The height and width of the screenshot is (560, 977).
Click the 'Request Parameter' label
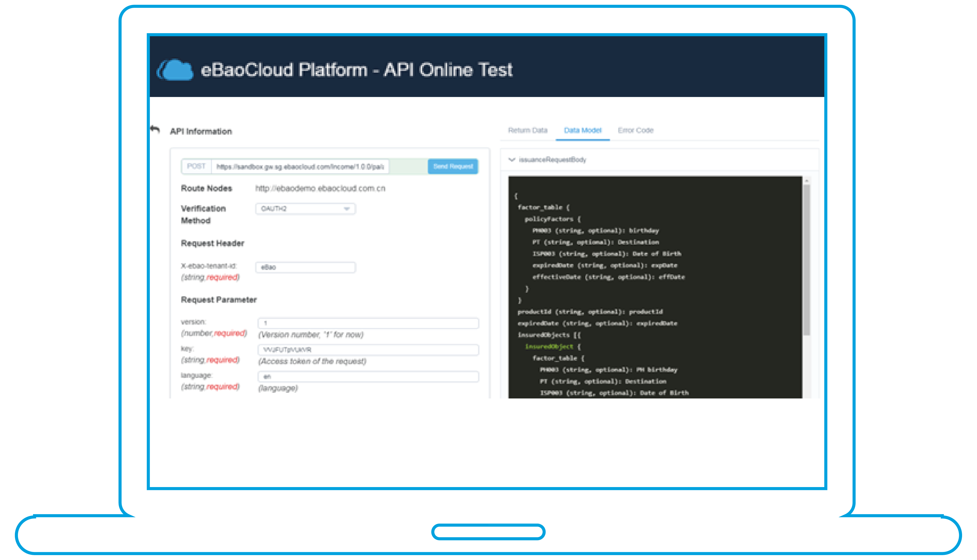(x=218, y=300)
